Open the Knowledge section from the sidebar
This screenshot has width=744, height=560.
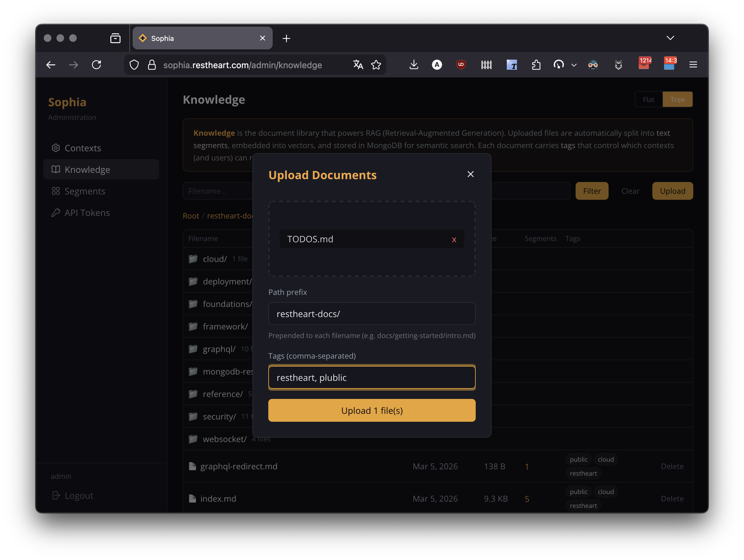87,170
